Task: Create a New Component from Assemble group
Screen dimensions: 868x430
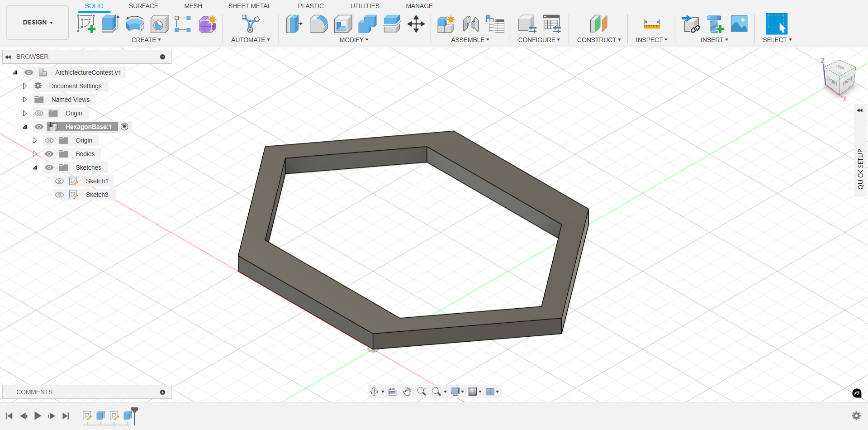Action: 446,24
